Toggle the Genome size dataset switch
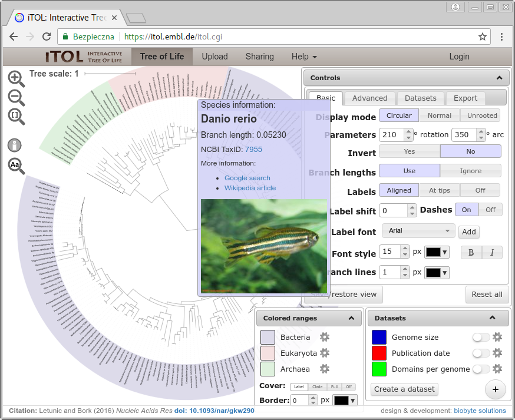The image size is (515, 420). point(481,337)
